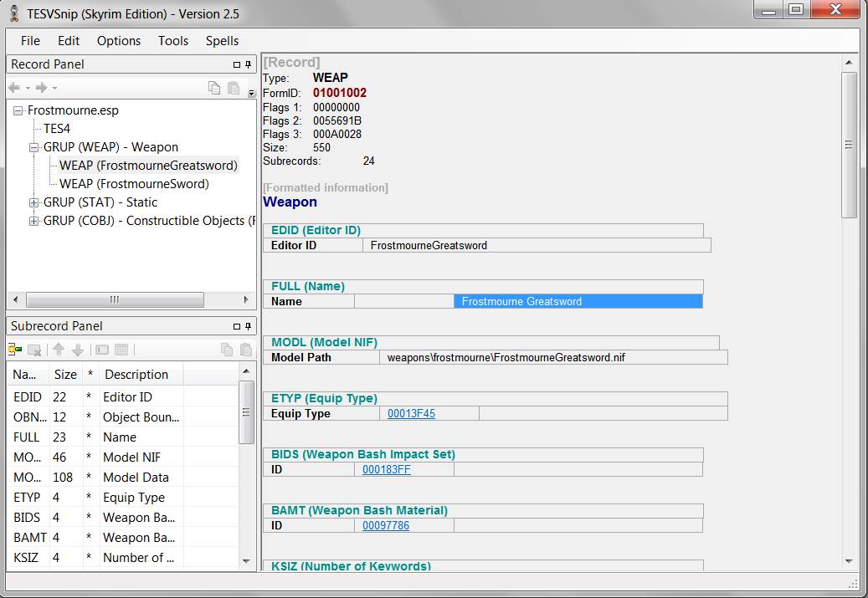
Task: Open the Bash Material link 00097786
Action: coord(386,525)
